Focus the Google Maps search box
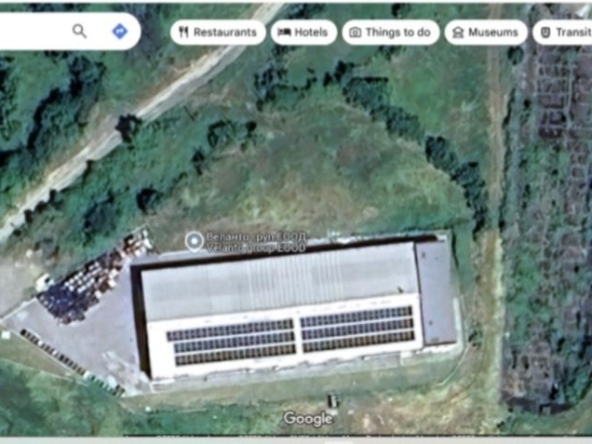 (x=34, y=31)
